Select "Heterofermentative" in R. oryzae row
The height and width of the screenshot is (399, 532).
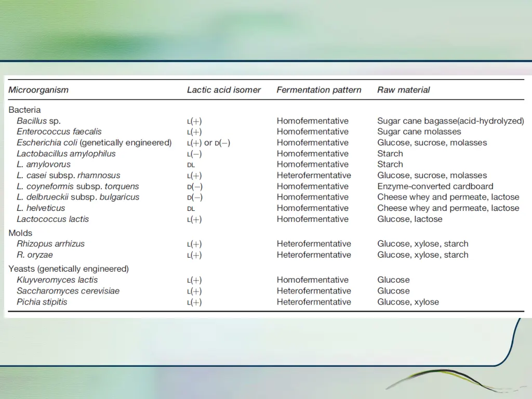tap(314, 255)
